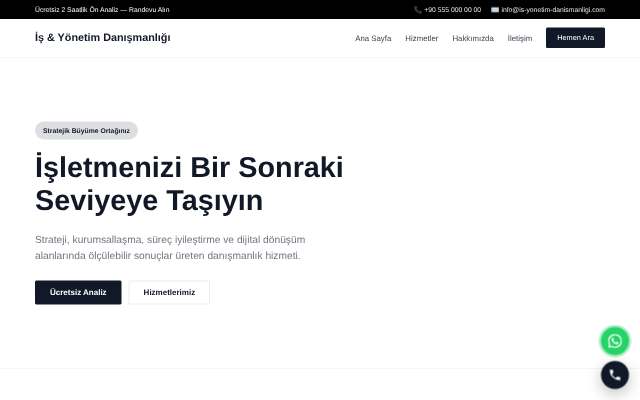640x400 pixels.
Task: Click the envelope icon in the top bar
Action: point(495,10)
